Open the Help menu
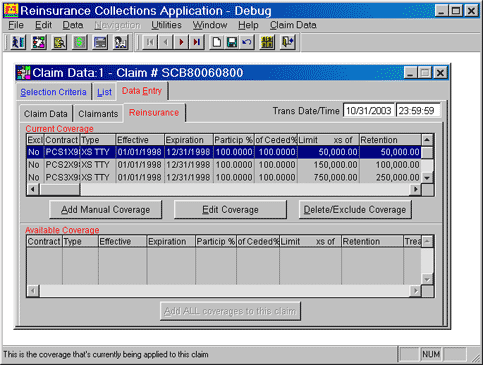The width and height of the screenshot is (483, 365). click(248, 25)
